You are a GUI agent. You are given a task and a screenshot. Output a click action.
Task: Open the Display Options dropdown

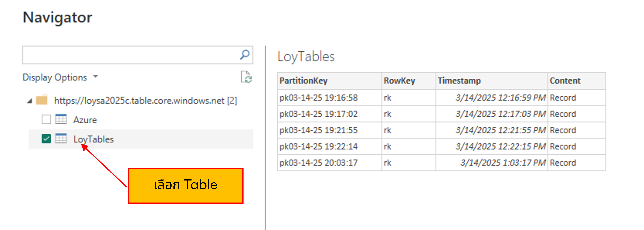[x=55, y=77]
